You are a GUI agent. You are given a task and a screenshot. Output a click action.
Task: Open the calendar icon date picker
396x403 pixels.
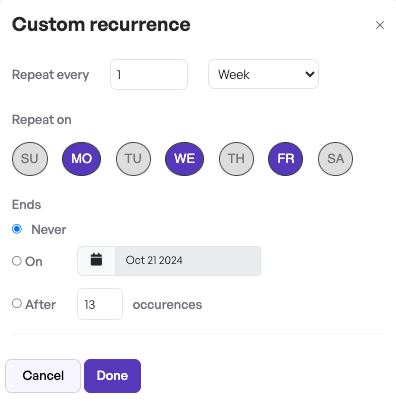pyautogui.click(x=96, y=261)
